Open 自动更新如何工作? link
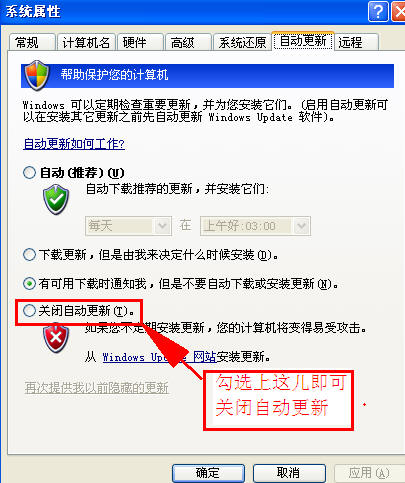The height and width of the screenshot is (483, 405). (74, 144)
